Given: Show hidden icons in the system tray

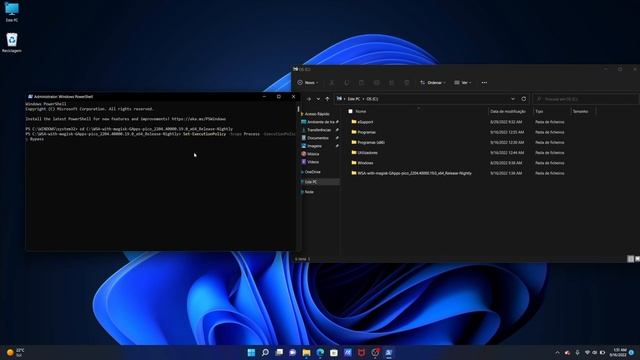Looking at the screenshot, I should pyautogui.click(x=558, y=352).
